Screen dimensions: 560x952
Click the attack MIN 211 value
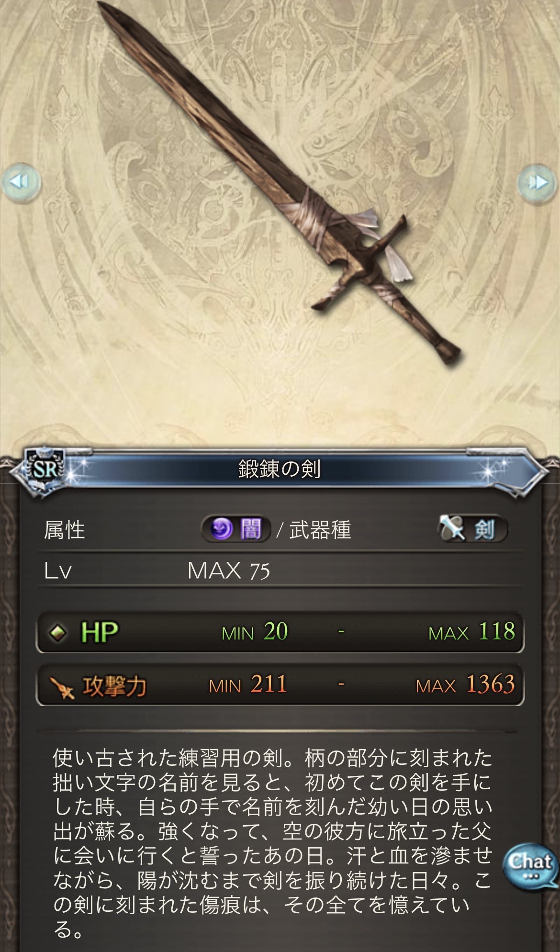click(x=248, y=684)
